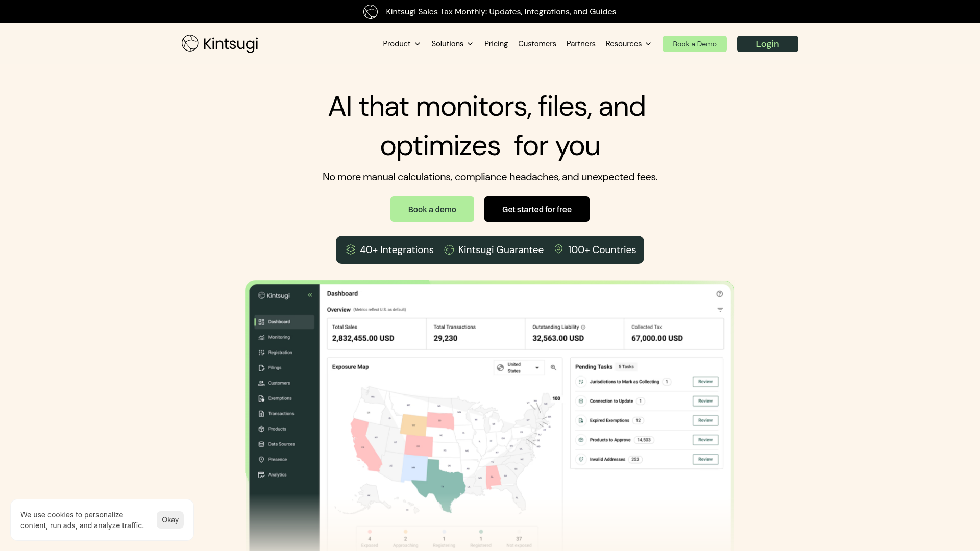
Task: Collapse the dashboard sidebar with the double chevron
Action: click(x=310, y=295)
